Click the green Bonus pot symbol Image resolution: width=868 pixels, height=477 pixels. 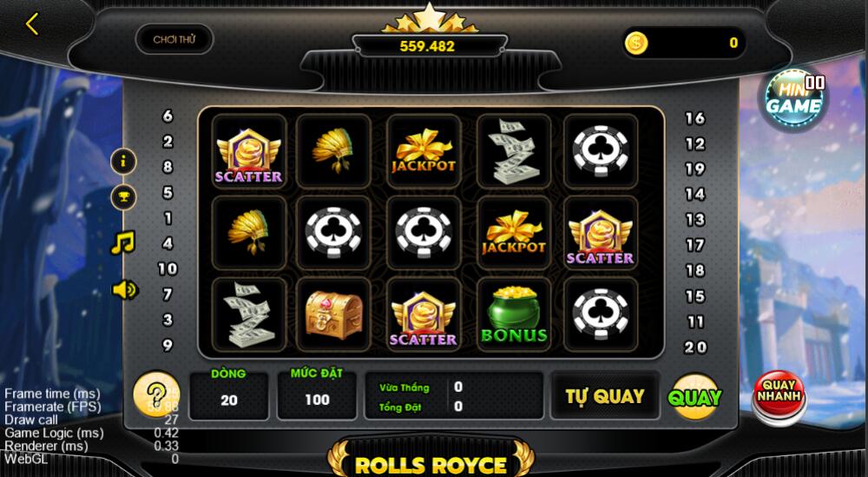tap(514, 315)
